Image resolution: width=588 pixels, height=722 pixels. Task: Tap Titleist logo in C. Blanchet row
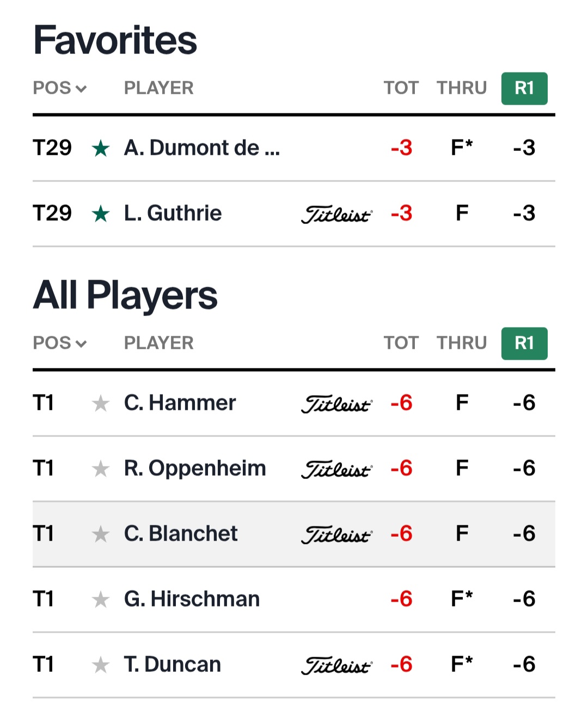pyautogui.click(x=336, y=535)
